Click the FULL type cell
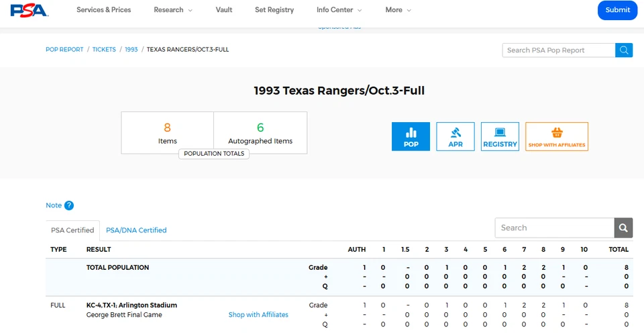The height and width of the screenshot is (333, 644). [x=58, y=305]
